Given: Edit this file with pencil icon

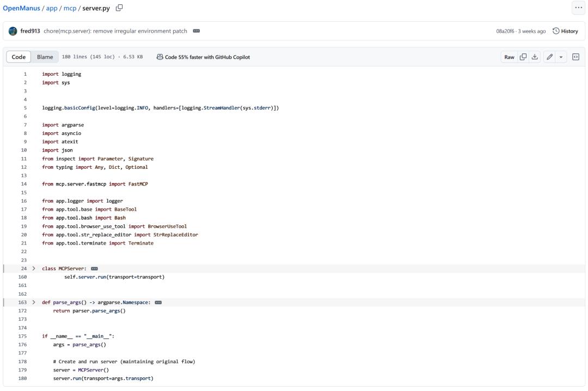Looking at the screenshot, I should pyautogui.click(x=549, y=57).
